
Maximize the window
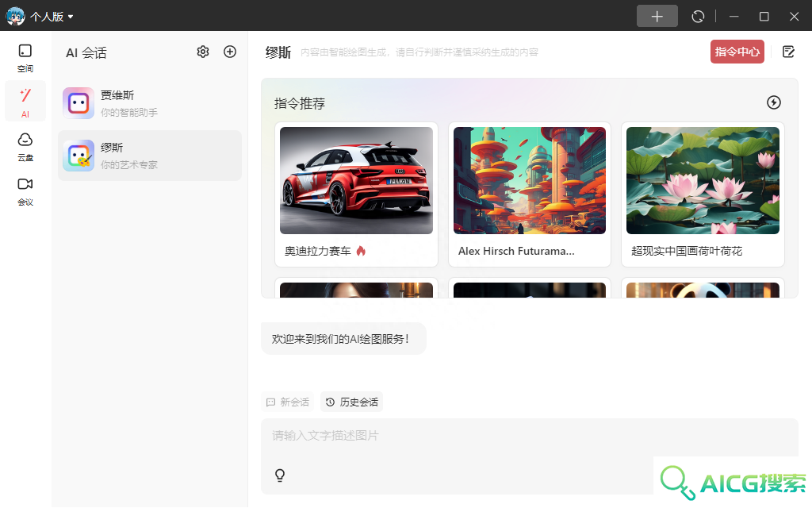coord(764,17)
